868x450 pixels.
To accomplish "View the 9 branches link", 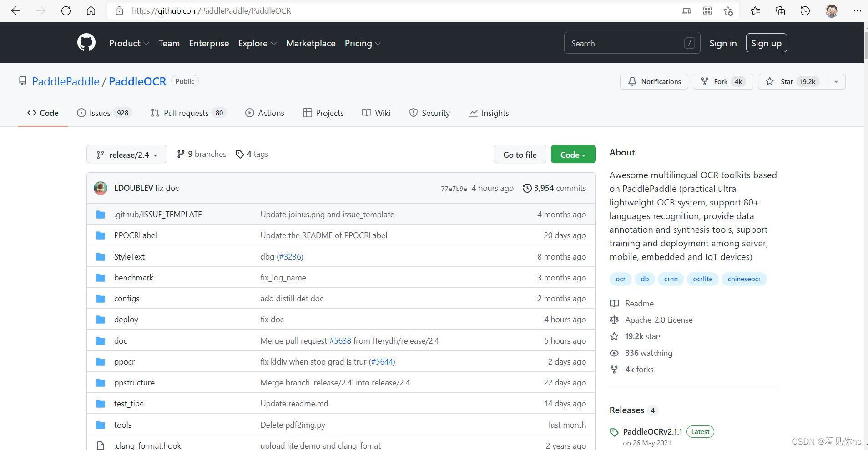I will click(202, 154).
